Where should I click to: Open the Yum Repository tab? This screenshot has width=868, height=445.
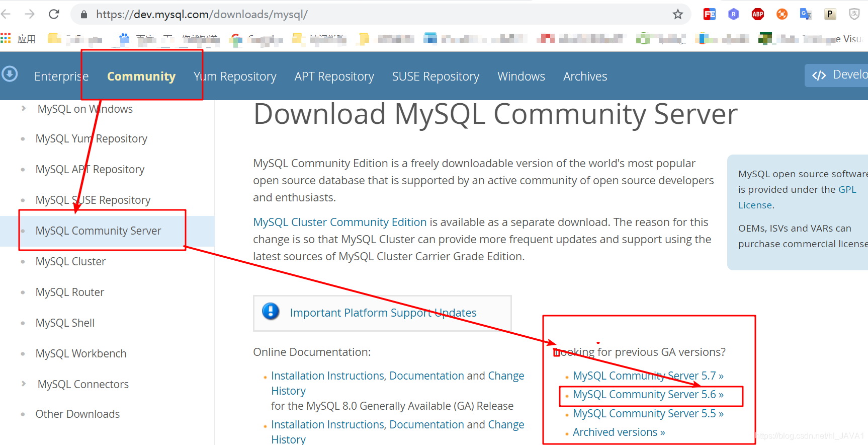coord(235,77)
